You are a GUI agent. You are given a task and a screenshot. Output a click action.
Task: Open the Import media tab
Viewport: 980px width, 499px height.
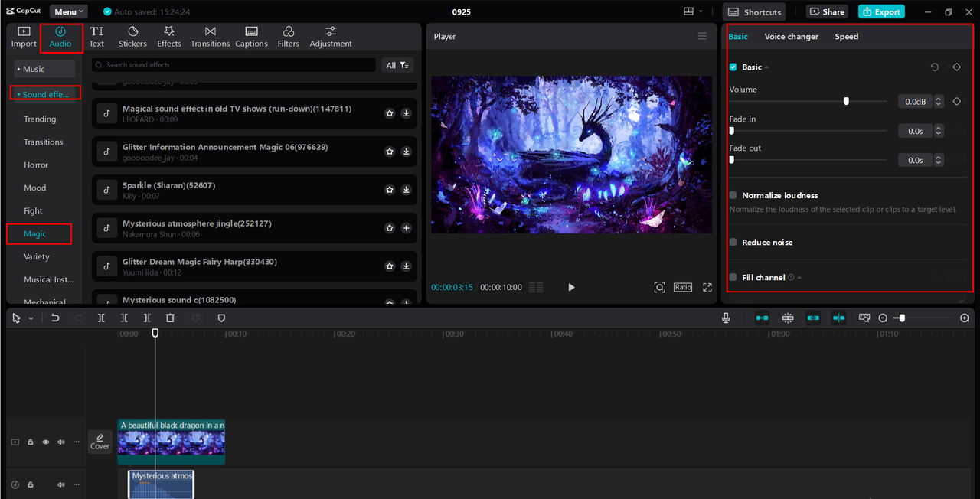tap(24, 37)
